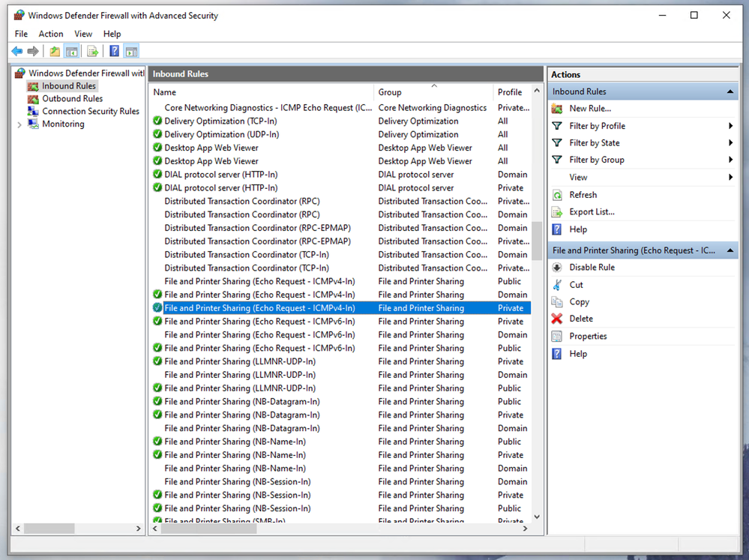The height and width of the screenshot is (560, 749).
Task: Click the Connection Security Rules tree icon
Action: (33, 112)
